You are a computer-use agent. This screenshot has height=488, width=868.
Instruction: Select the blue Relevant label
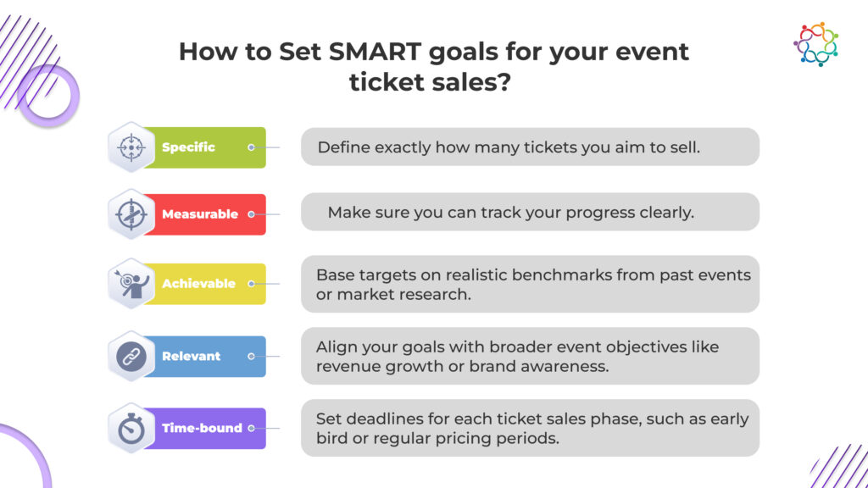tap(205, 357)
